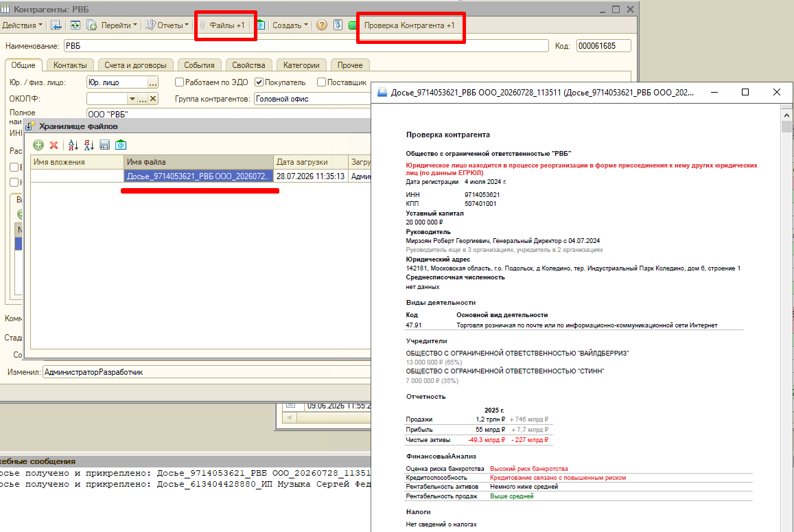Click the Наименование input field
Image resolution: width=794 pixels, height=532 pixels.
(x=306, y=46)
